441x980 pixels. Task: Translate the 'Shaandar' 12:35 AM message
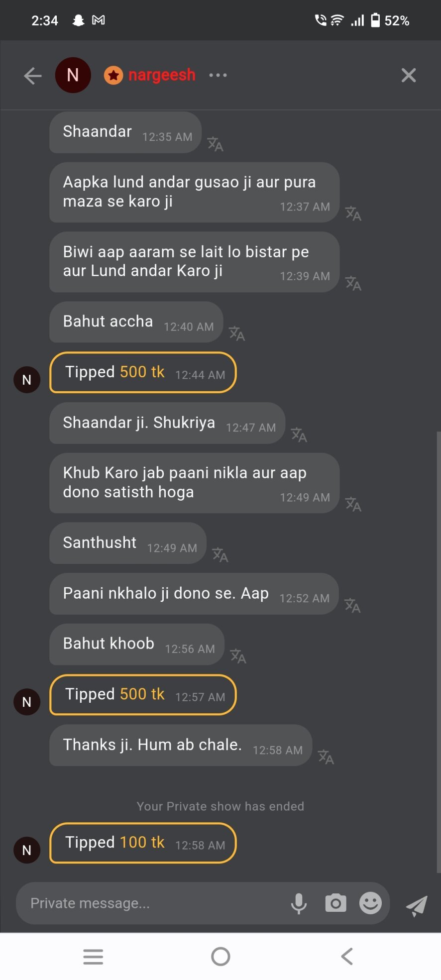click(215, 144)
